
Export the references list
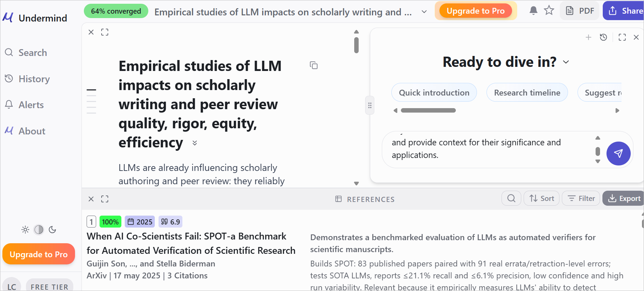point(624,198)
